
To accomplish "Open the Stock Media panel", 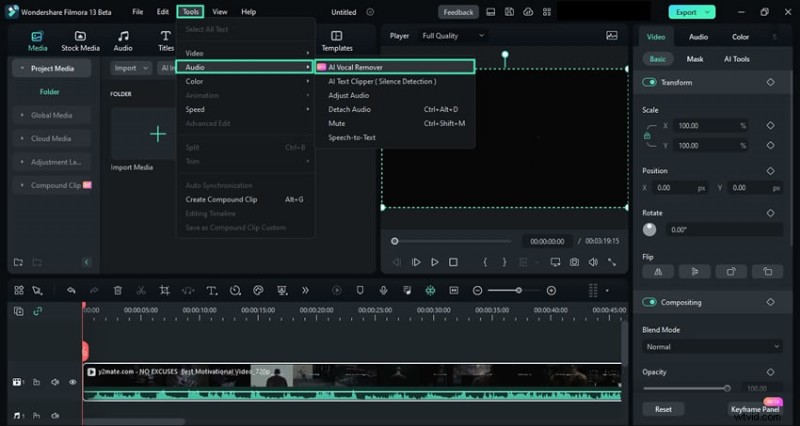I will (x=80, y=40).
